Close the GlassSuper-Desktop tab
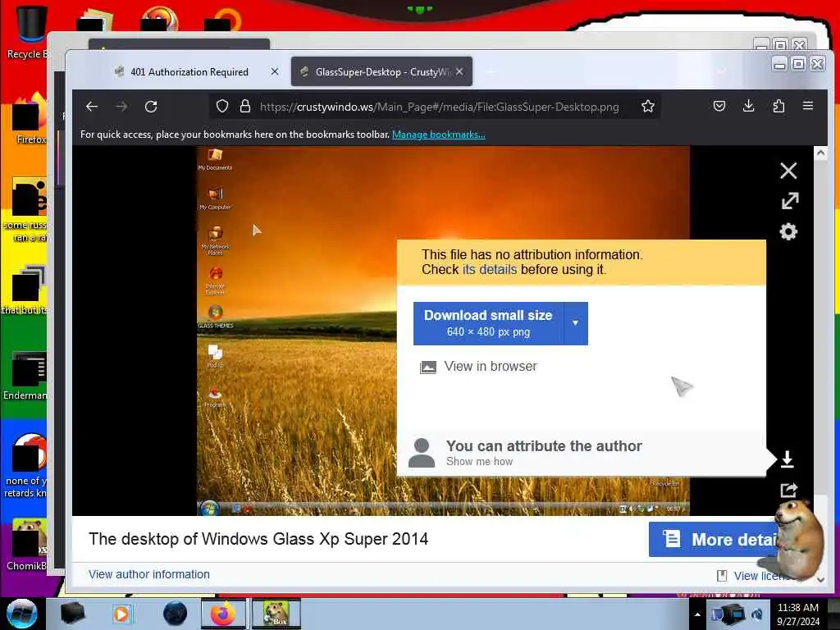 click(459, 71)
